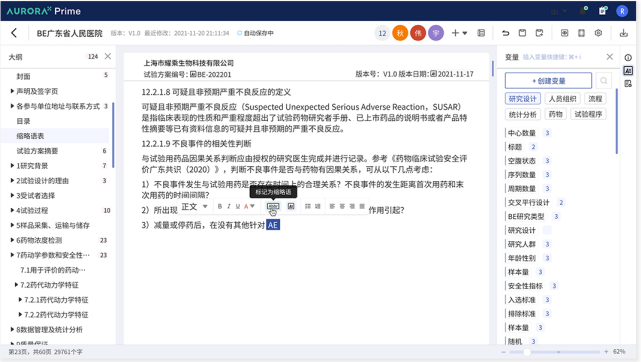Click the notification bell icon
This screenshot has height=362, width=641.
tap(583, 11)
